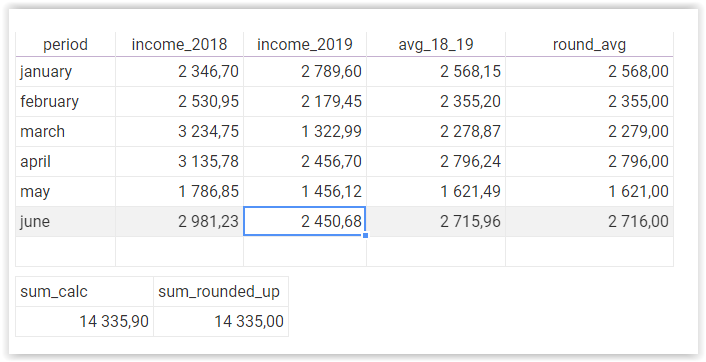
Task: Click the 'sum_calc' label cell
Action: pyautogui.click(x=84, y=292)
